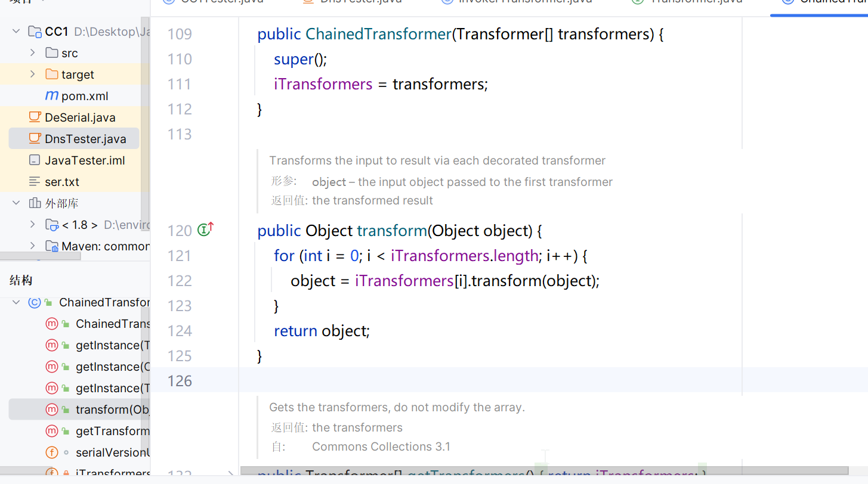
Task: Expand the < 1.8 > JDK node
Action: click(x=33, y=225)
